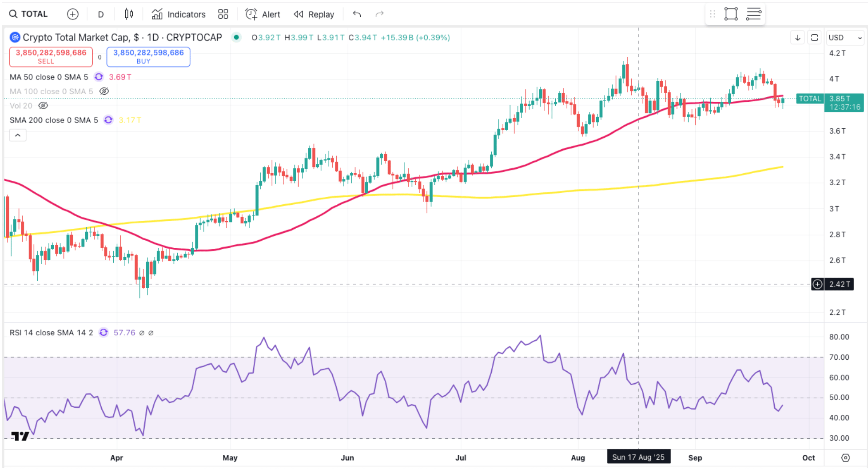The width and height of the screenshot is (868, 469).
Task: Undo the last chart action
Action: click(x=357, y=14)
